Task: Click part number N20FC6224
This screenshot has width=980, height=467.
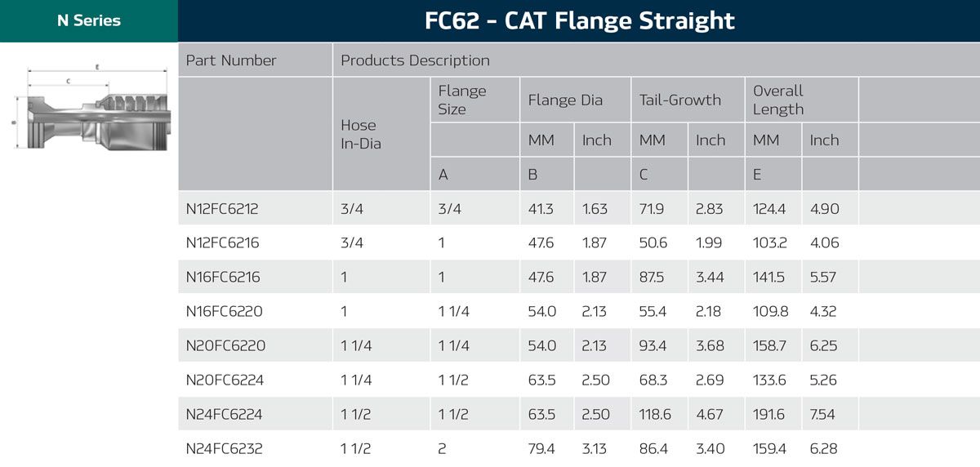Action: pyautogui.click(x=225, y=380)
